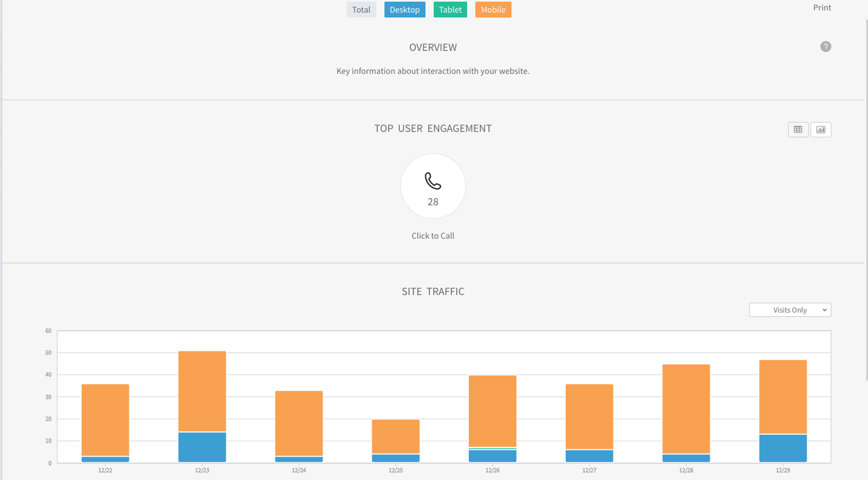Switch to bar chart view icon
The width and height of the screenshot is (868, 480).
(821, 130)
